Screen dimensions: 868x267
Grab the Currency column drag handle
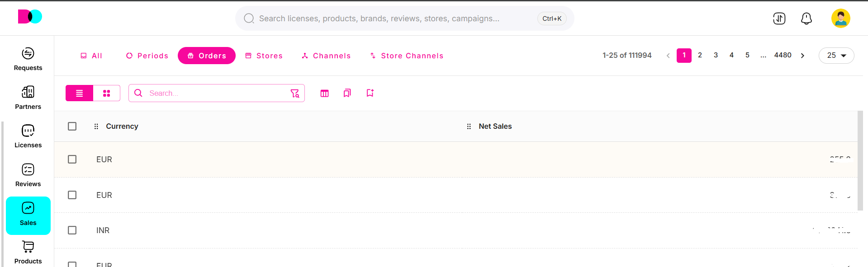point(96,126)
